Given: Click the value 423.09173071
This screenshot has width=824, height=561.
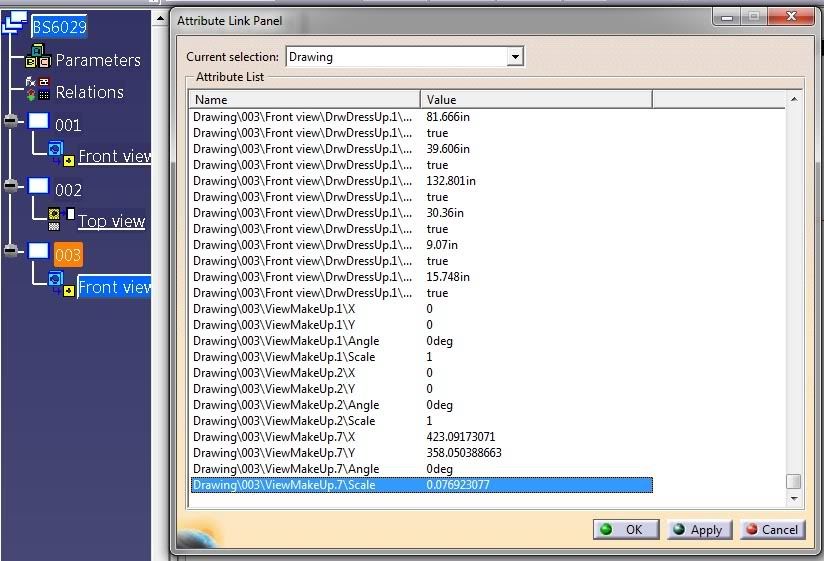Looking at the screenshot, I should 461,437.
